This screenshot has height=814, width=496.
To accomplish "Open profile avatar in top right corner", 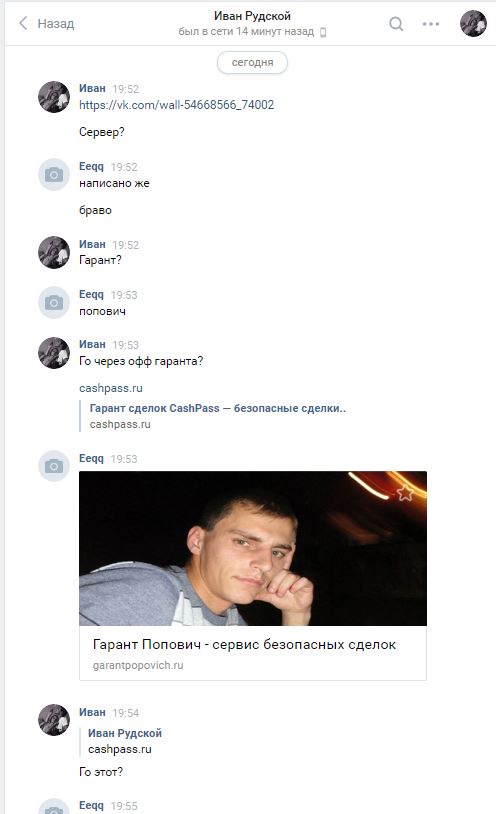I will (473, 24).
